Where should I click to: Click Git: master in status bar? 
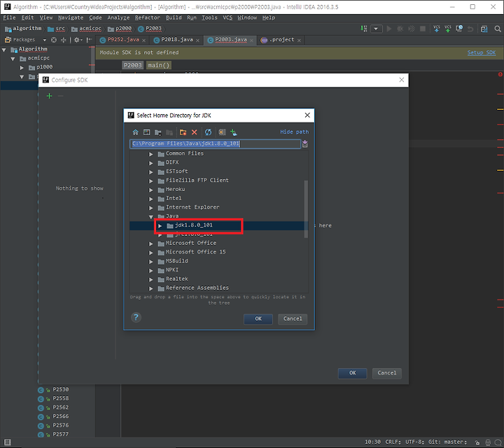pos(447,442)
